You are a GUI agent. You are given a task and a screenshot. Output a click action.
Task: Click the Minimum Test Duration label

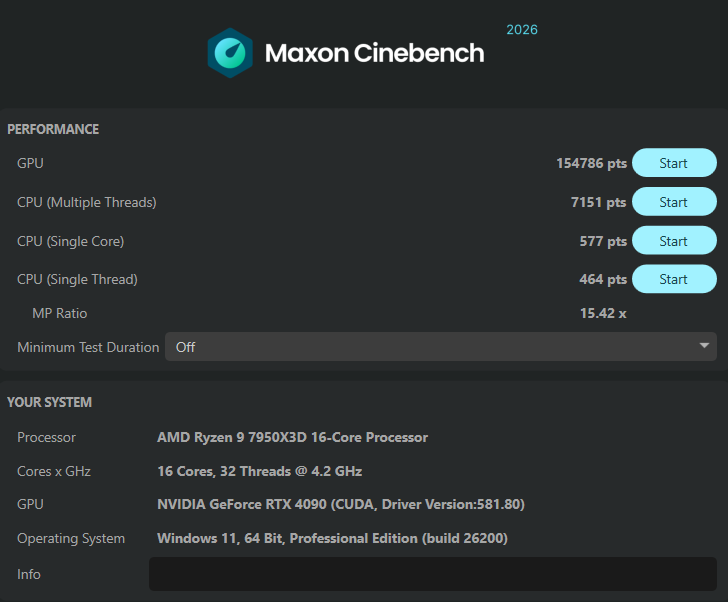coord(88,347)
